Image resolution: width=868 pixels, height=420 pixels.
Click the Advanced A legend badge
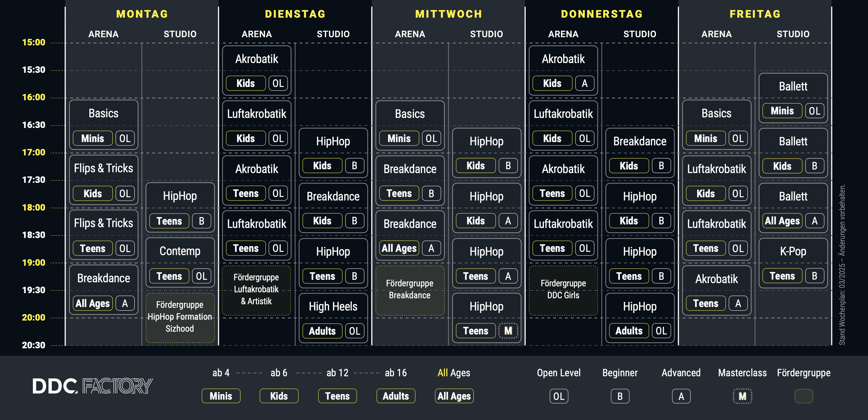click(x=681, y=396)
